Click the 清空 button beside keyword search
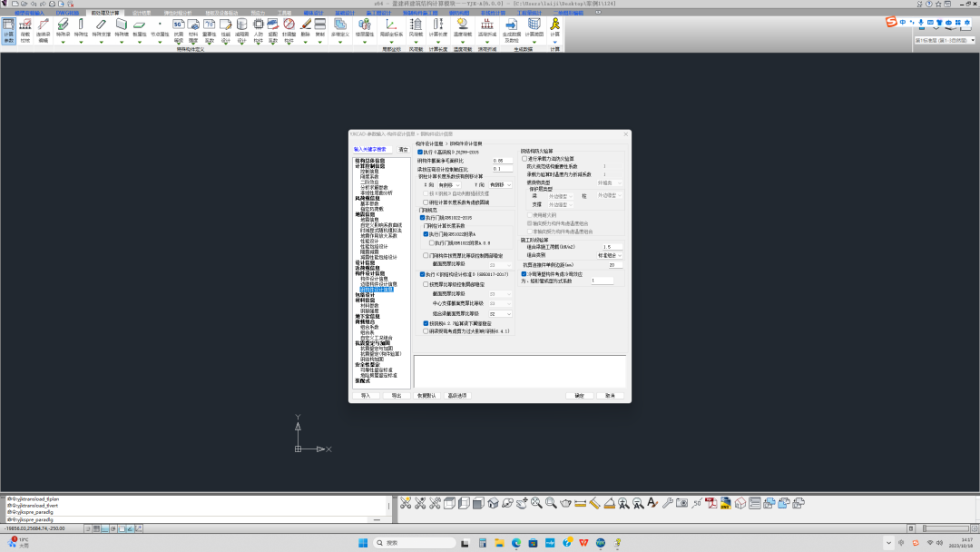The height and width of the screenshot is (552, 980). tap(403, 150)
